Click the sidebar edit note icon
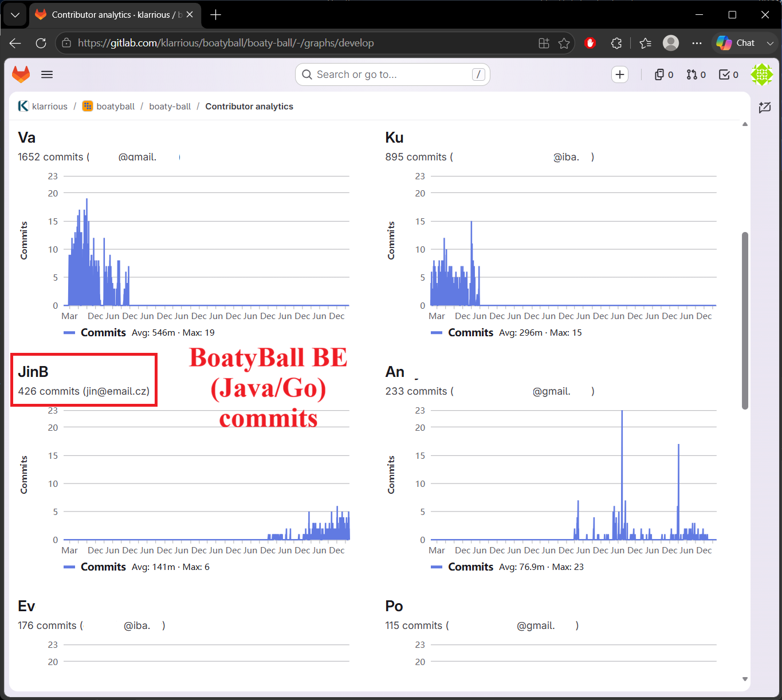The width and height of the screenshot is (782, 700). pos(765,107)
